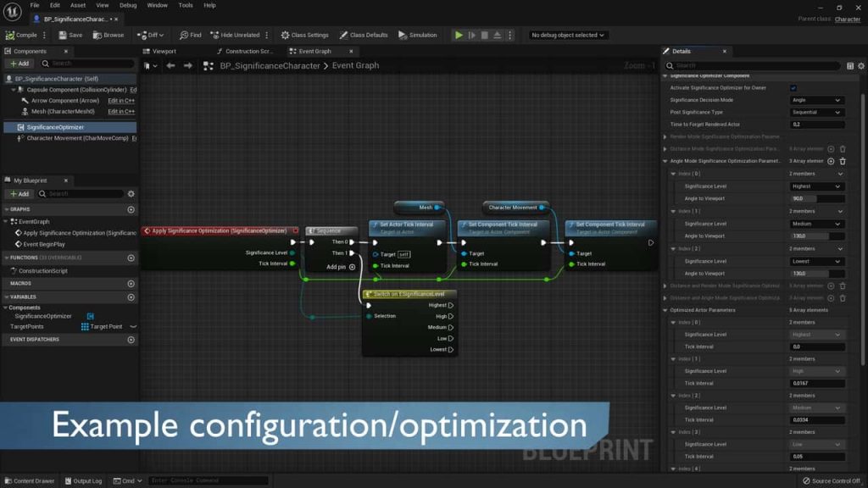Open My Blueprint settings gear
868x488 pixels.
point(131,194)
